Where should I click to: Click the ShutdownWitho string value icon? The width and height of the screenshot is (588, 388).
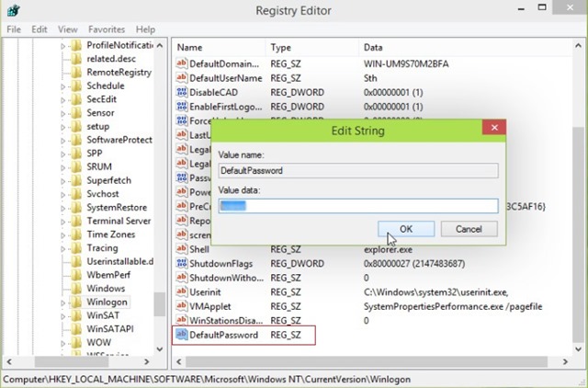[182, 278]
